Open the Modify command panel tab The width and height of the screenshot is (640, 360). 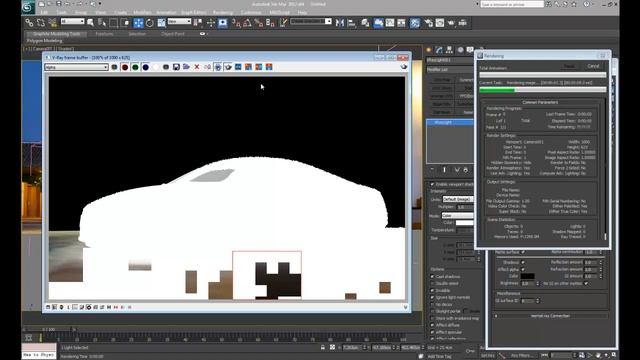439,50
